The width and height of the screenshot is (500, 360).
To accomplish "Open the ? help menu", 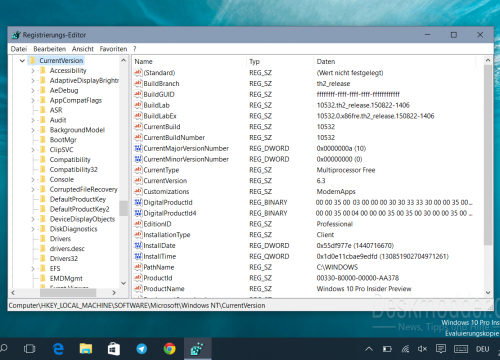I will [x=135, y=49].
